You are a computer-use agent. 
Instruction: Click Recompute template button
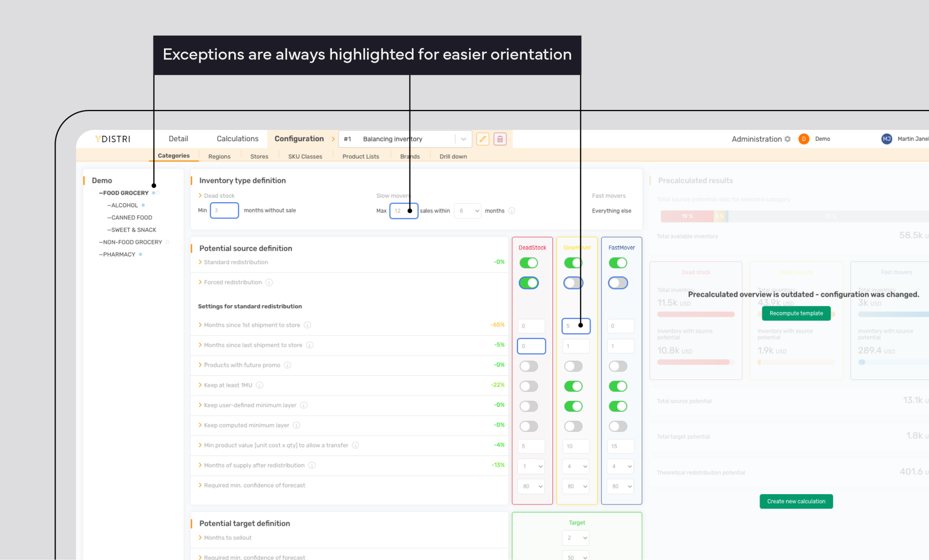pyautogui.click(x=796, y=314)
